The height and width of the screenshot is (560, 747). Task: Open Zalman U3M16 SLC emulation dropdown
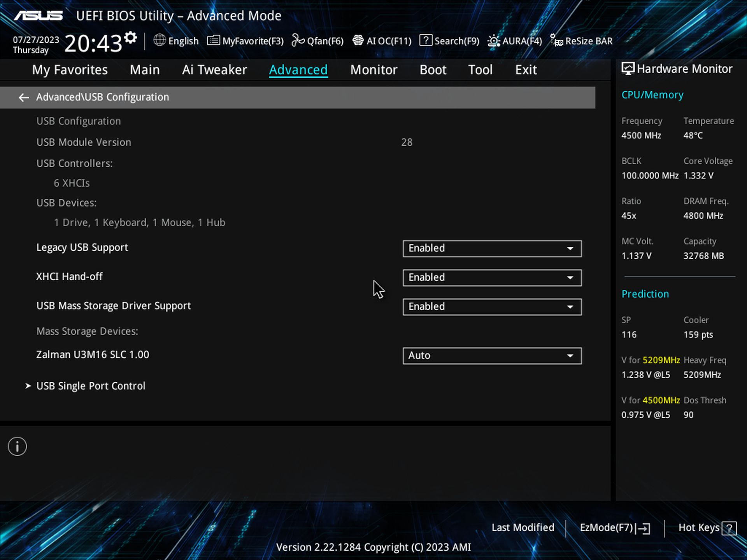[492, 356]
